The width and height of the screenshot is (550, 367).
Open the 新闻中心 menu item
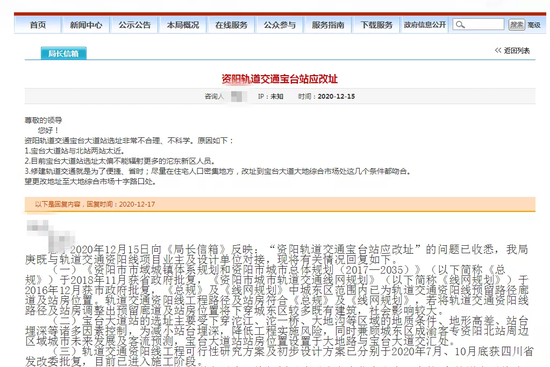(x=86, y=25)
